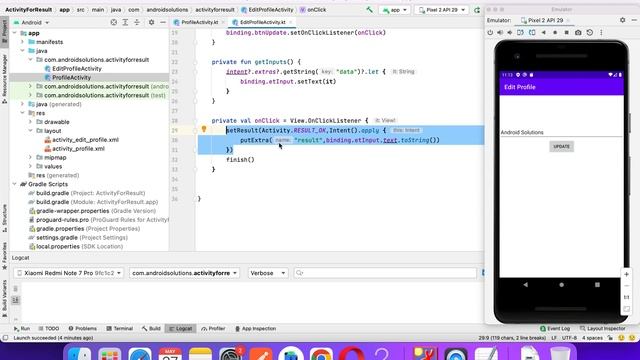Open the Project view Android dropdown
Viewport: 640px width, 360px height.
(31, 22)
